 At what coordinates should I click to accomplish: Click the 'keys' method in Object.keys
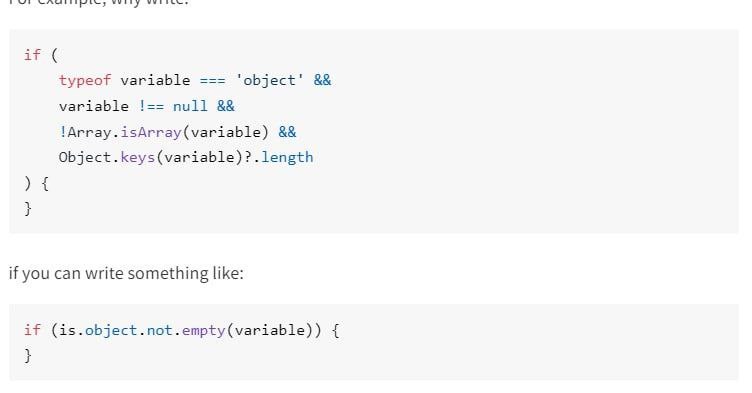(138, 157)
